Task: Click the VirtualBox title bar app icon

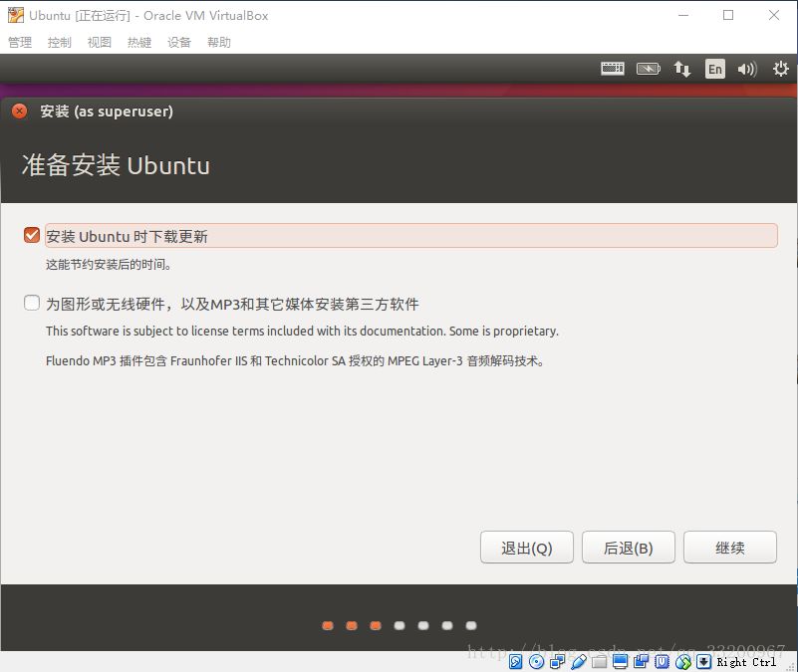Action: (15, 15)
